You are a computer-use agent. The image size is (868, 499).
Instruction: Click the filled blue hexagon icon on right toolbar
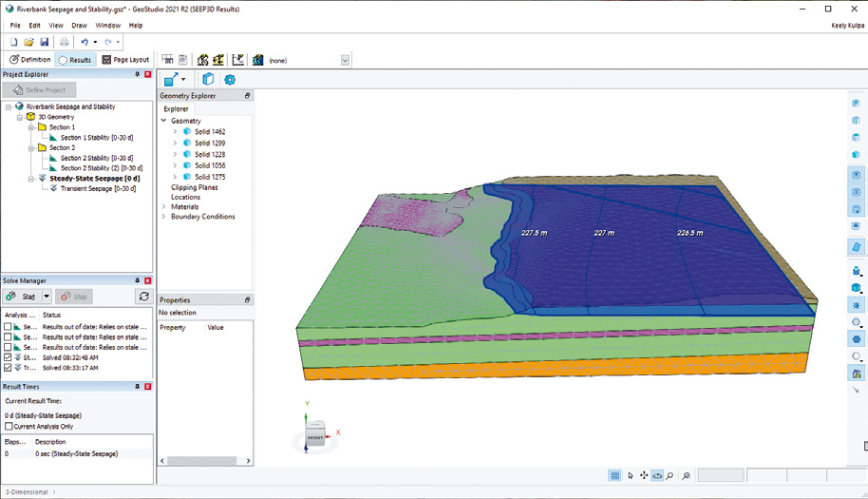point(857,339)
